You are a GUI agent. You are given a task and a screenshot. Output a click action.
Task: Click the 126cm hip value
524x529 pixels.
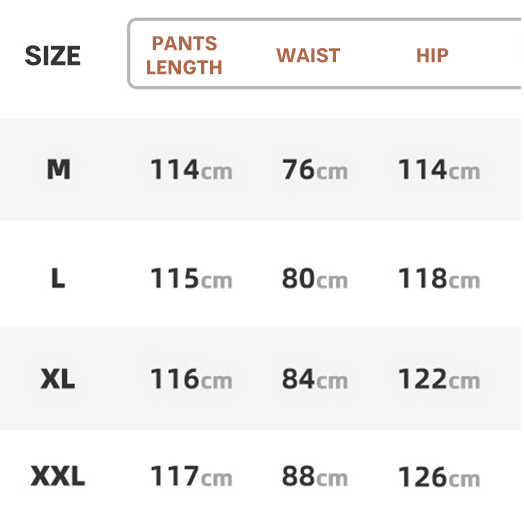439,476
